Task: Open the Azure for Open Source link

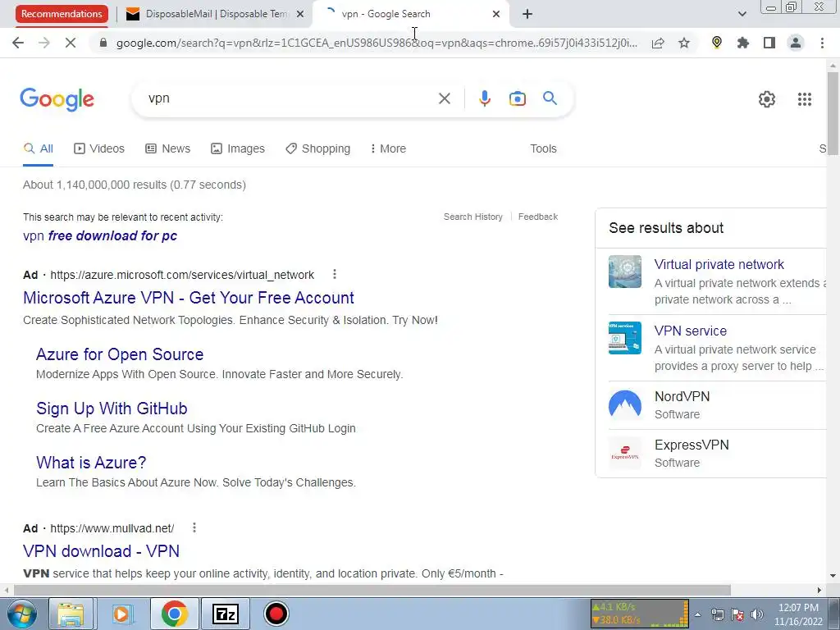Action: (x=120, y=354)
